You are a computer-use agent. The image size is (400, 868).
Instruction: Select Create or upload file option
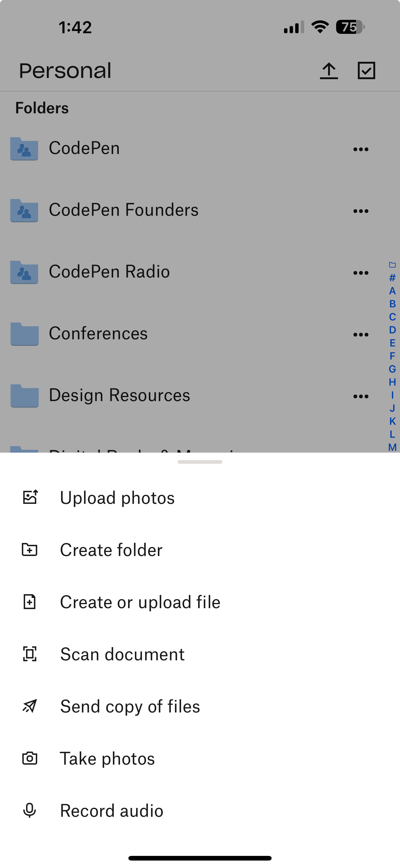pyautogui.click(x=140, y=602)
